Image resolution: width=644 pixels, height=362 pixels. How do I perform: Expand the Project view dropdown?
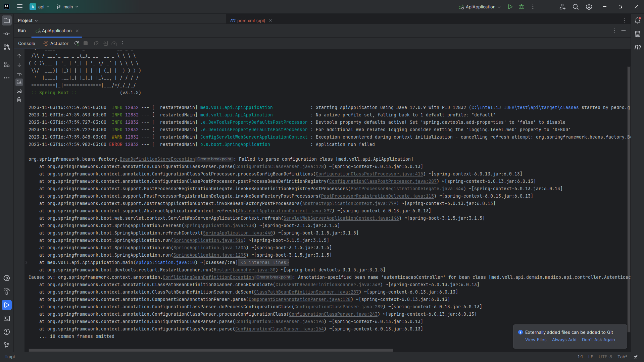tap(28, 20)
